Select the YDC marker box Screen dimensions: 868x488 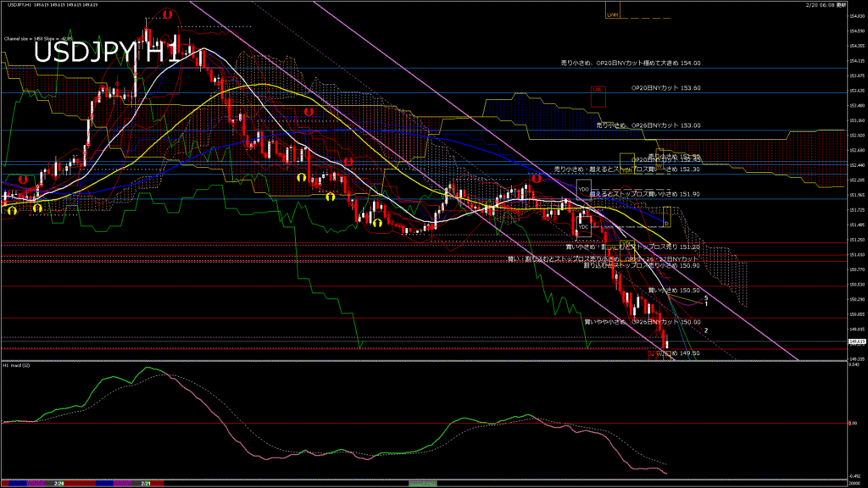[x=583, y=226]
